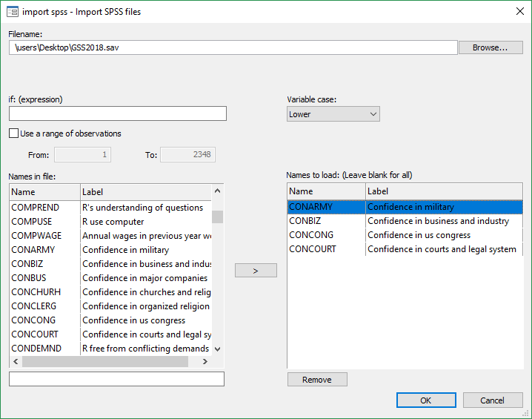Image resolution: width=532 pixels, height=419 pixels.
Task: Click the horizontal scrollbar thumb
Action: coord(105,362)
